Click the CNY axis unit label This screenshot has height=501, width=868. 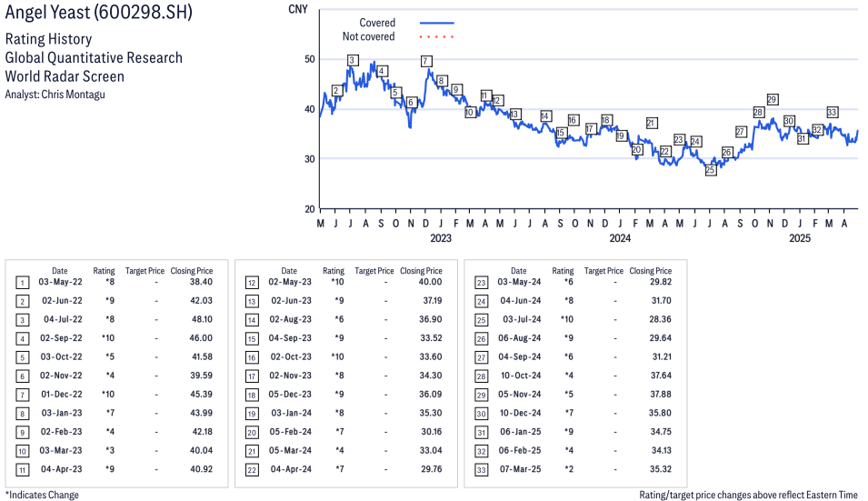coord(298,9)
